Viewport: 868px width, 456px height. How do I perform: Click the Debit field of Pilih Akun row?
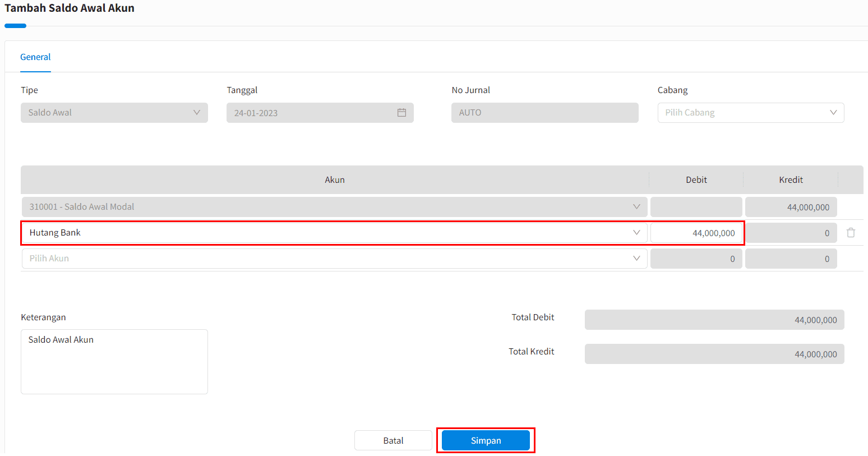pos(696,259)
